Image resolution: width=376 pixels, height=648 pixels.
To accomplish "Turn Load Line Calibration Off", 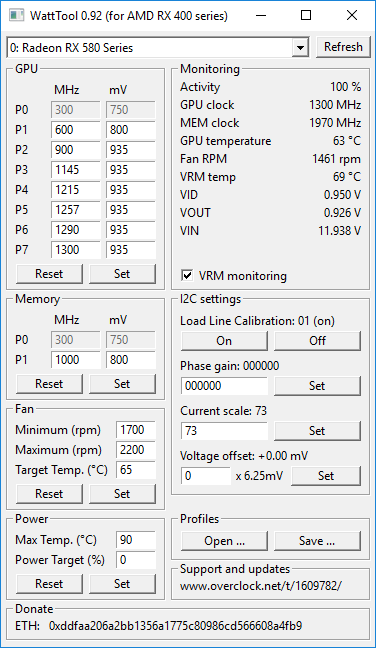I will [x=317, y=341].
